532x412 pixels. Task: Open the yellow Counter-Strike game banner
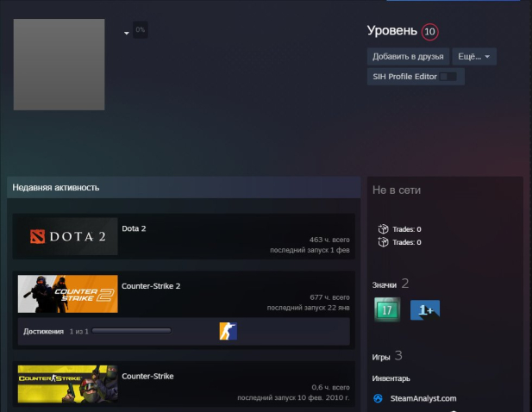point(68,384)
